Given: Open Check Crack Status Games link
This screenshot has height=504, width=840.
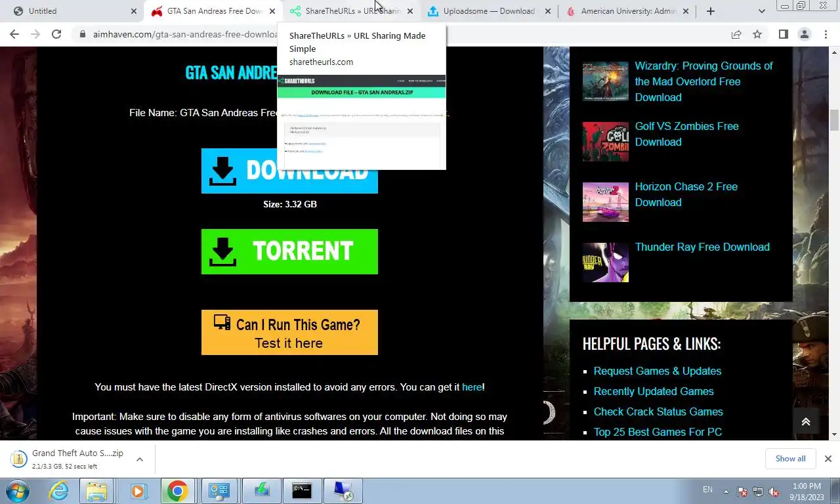Looking at the screenshot, I should coord(658,411).
